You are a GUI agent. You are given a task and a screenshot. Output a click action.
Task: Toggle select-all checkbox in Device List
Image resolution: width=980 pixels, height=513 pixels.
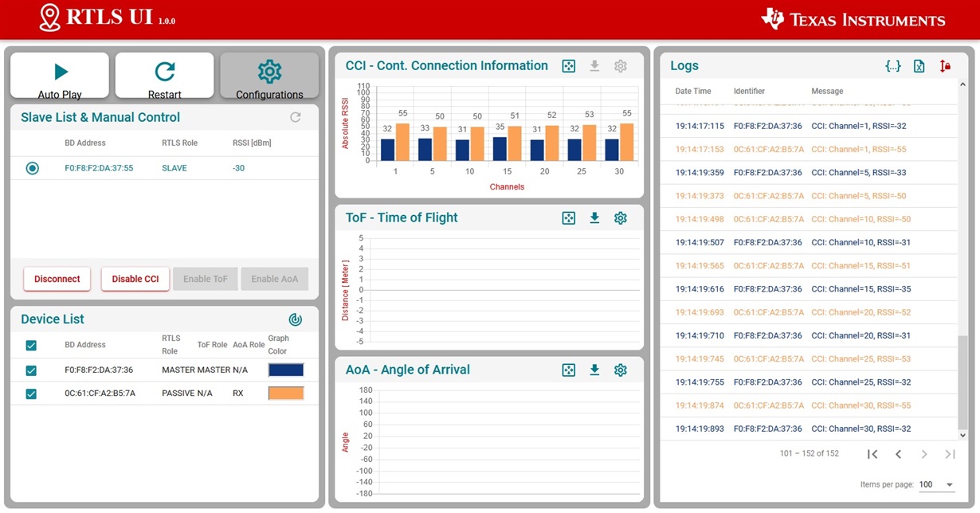pos(31,345)
